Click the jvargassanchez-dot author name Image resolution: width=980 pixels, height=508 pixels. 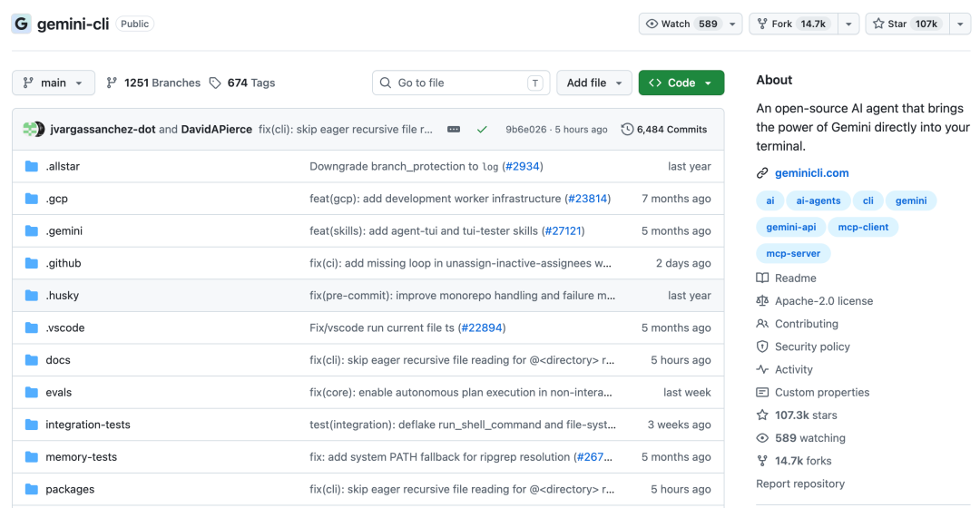(x=103, y=130)
